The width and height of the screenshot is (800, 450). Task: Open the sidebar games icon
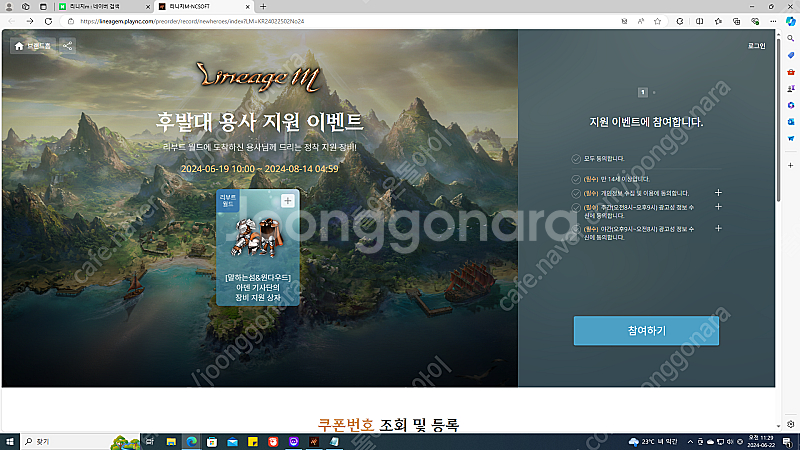791,89
